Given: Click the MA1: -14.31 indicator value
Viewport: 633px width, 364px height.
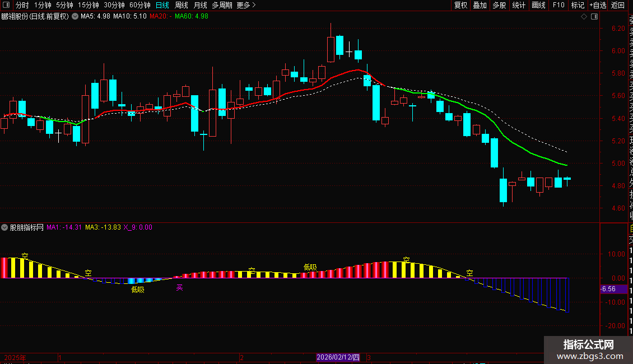Looking at the screenshot, I should (x=64, y=227).
